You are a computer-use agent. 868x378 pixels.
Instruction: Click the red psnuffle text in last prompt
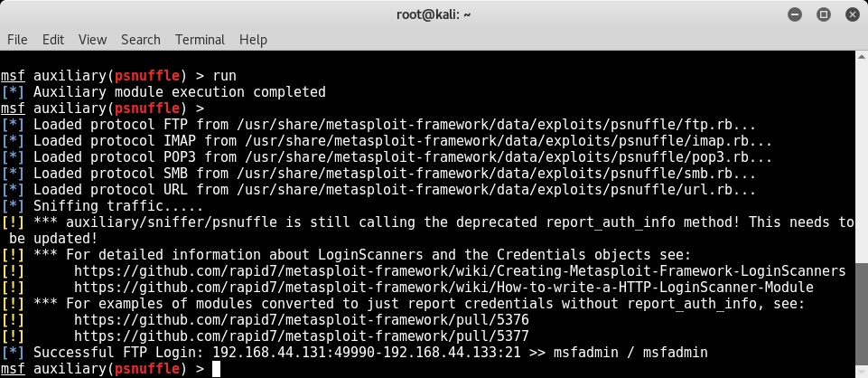pyautogui.click(x=147, y=369)
